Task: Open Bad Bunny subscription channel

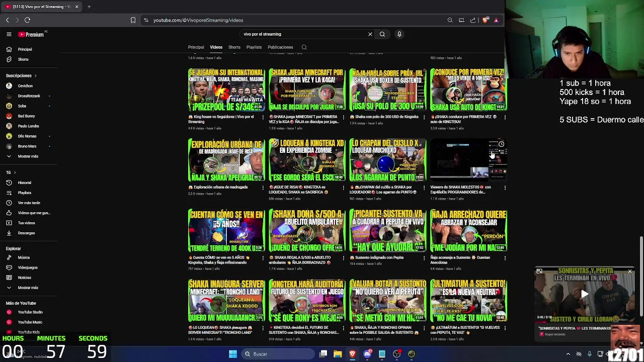Action: [26, 116]
